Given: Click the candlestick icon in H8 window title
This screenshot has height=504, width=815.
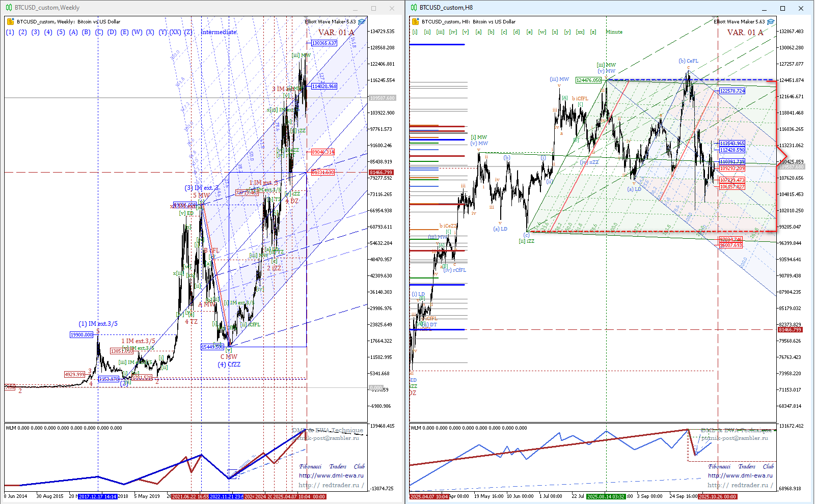Looking at the screenshot, I should 414,8.
